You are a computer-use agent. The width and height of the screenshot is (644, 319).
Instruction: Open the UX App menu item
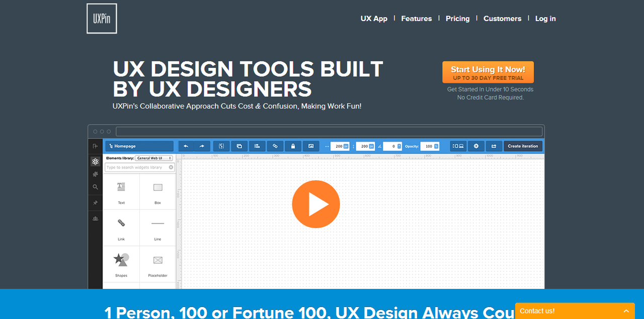click(374, 19)
